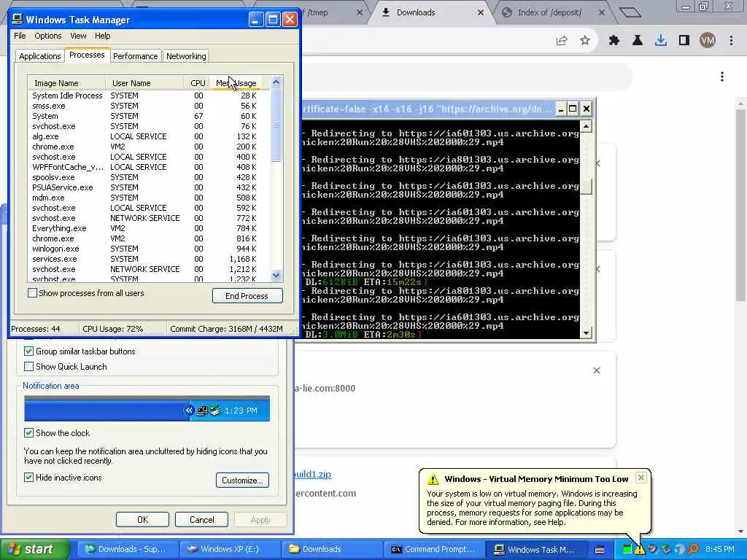
Task: Click the share page icon
Action: click(562, 41)
